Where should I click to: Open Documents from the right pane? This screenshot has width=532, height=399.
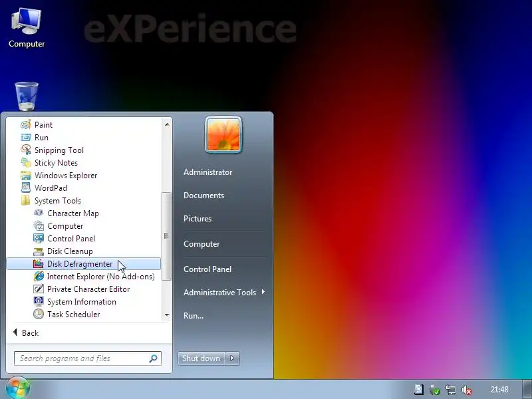203,196
